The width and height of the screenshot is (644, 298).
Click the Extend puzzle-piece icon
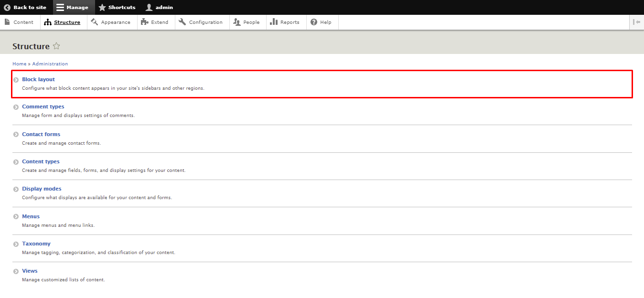click(144, 22)
